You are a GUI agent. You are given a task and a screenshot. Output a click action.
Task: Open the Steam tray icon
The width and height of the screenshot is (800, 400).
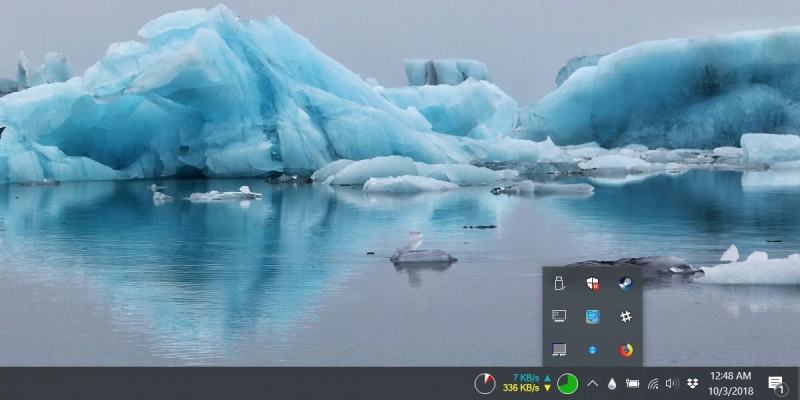[626, 283]
